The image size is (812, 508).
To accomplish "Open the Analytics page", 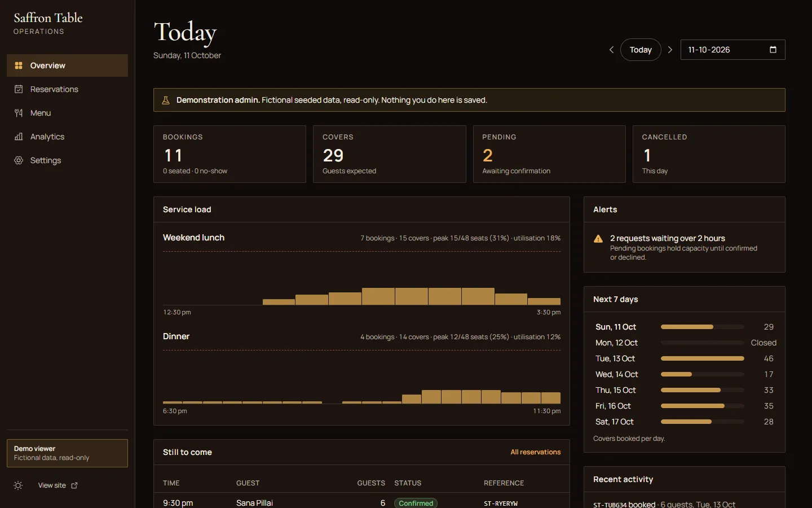I will (67, 137).
